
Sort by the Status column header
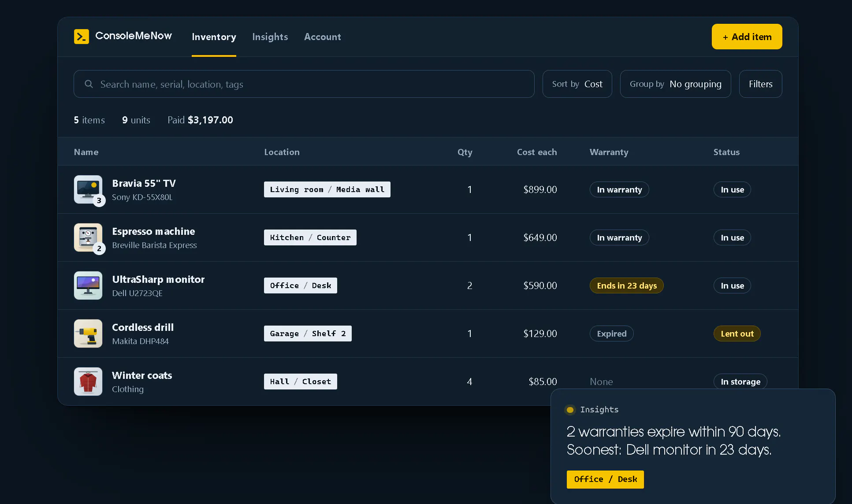click(x=726, y=152)
